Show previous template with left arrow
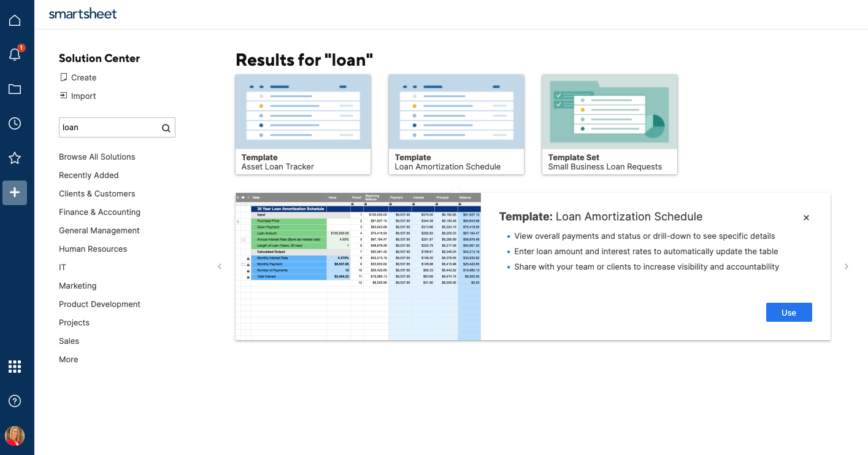Image resolution: width=868 pixels, height=455 pixels. (x=220, y=266)
